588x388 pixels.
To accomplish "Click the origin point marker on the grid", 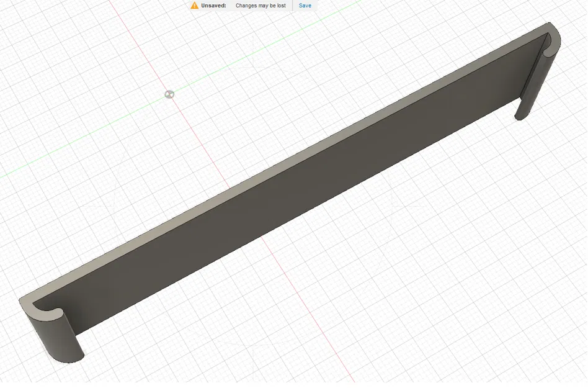I will pyautogui.click(x=169, y=94).
